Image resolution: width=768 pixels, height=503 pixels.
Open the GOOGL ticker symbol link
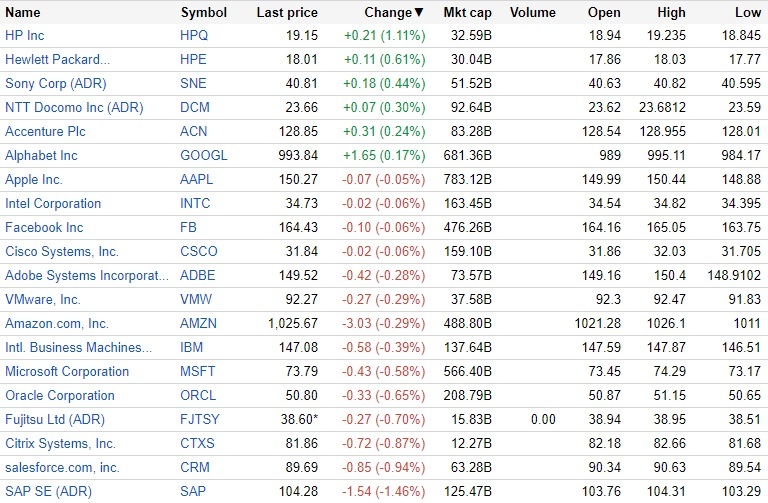pos(204,156)
